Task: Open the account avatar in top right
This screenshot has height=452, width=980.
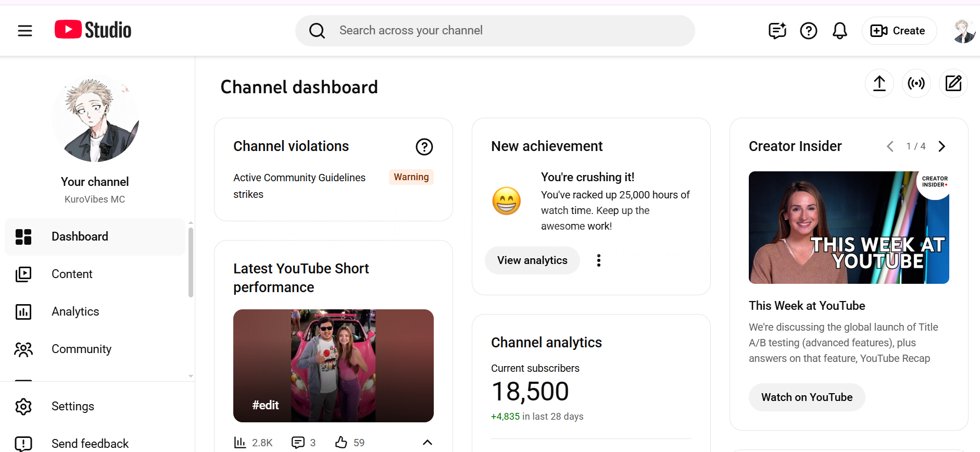Action: (x=964, y=31)
